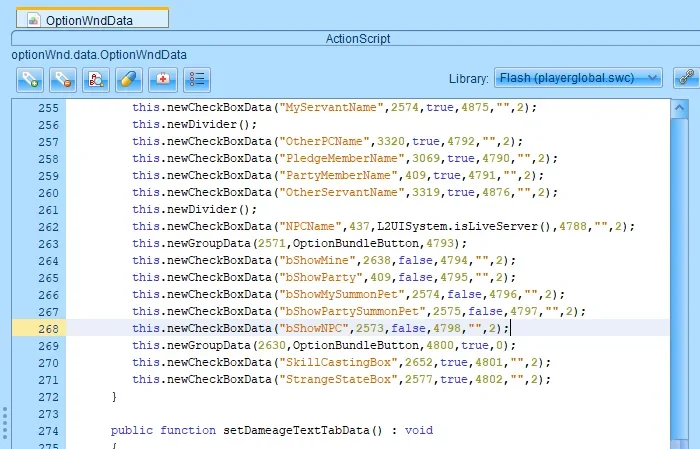700x449 pixels.
Task: Click the ActionScript panel header
Action: click(x=357, y=39)
